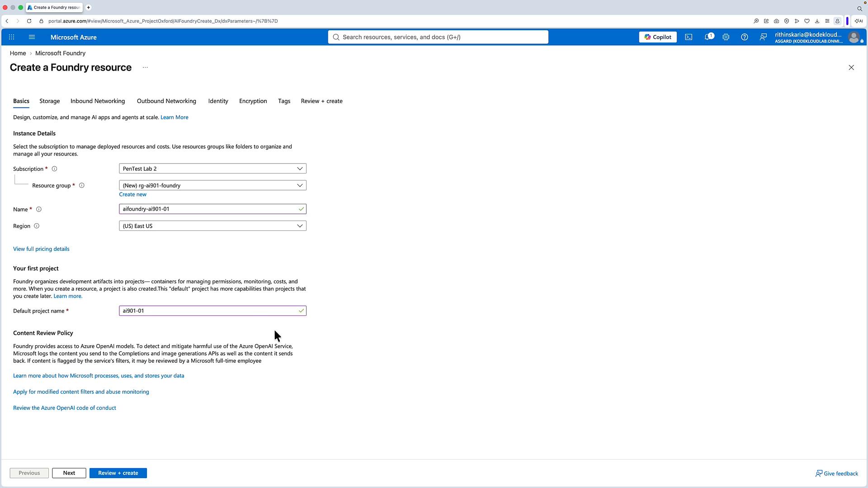Open the ellipsis more options beside page title

click(145, 67)
